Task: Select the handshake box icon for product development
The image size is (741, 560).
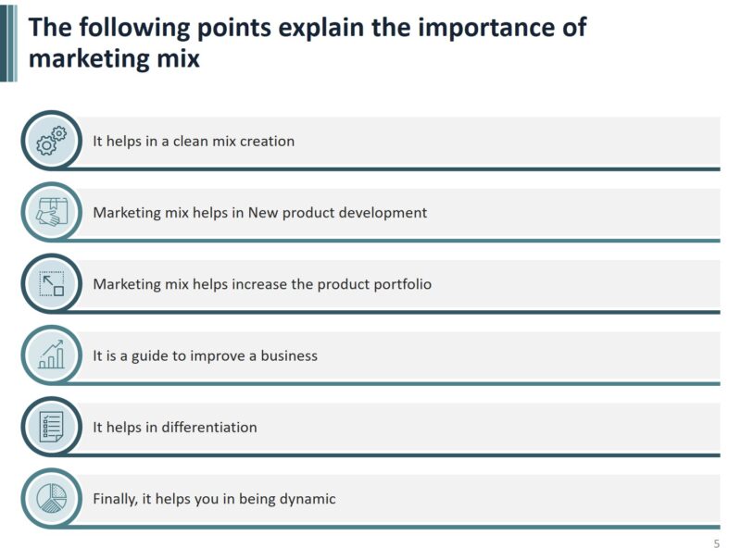Action: pyautogui.click(x=51, y=213)
